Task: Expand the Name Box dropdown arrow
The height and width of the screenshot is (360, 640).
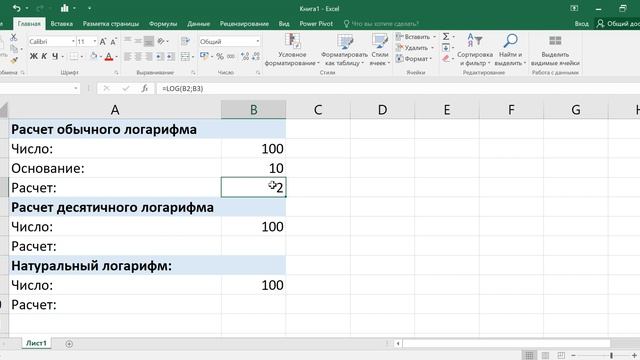Action: pyautogui.click(x=76, y=88)
